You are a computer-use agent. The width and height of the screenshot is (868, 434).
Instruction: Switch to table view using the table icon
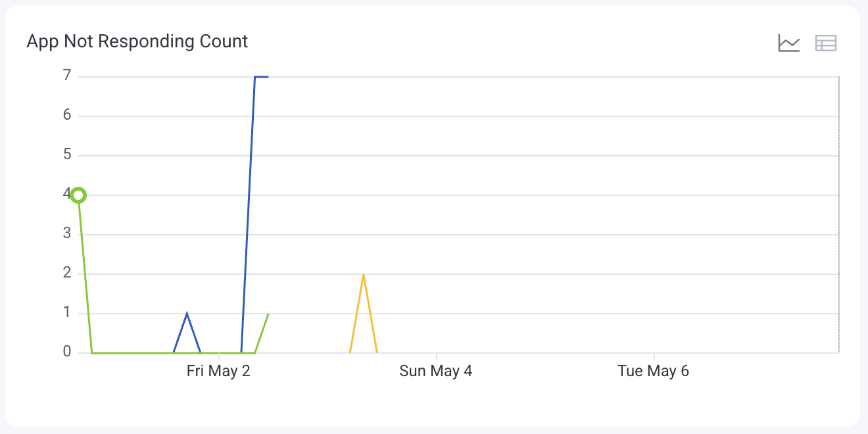tap(826, 43)
